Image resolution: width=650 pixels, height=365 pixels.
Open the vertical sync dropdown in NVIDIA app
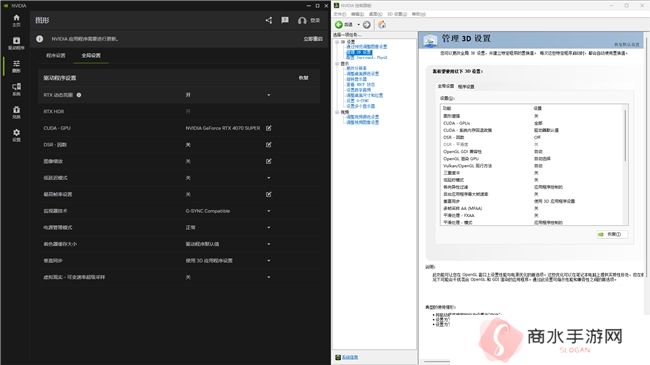click(269, 261)
